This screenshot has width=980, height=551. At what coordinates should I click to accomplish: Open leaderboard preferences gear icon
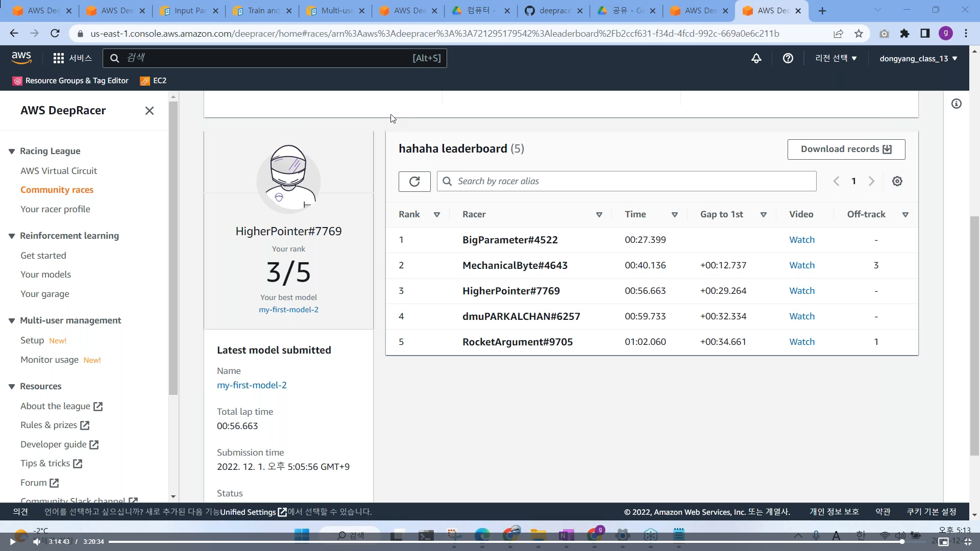tap(897, 181)
